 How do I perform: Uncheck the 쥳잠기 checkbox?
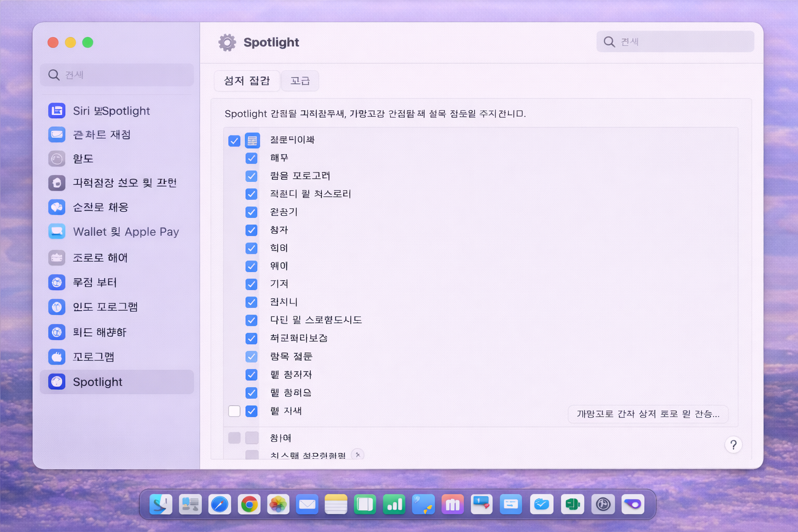pyautogui.click(x=251, y=212)
